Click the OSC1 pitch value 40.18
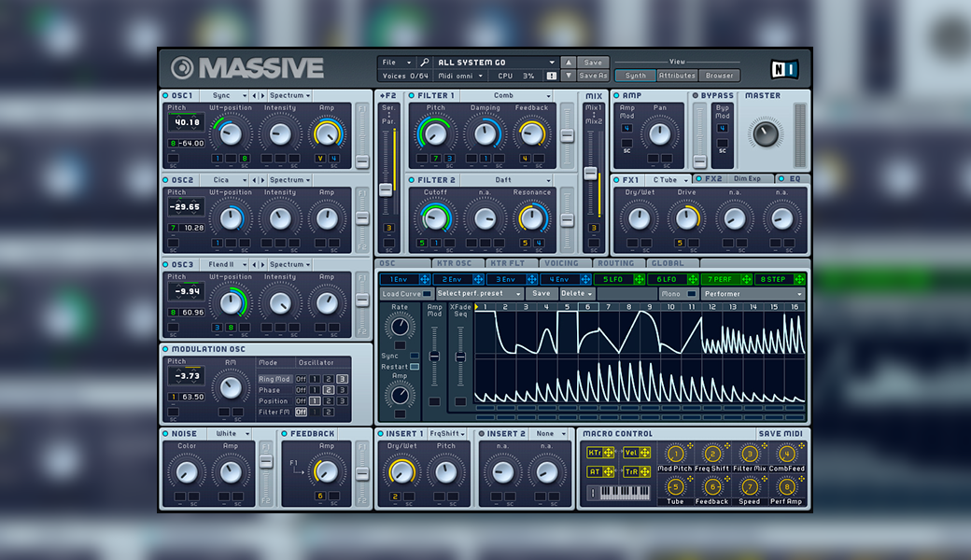Viewport: 971px width, 560px height. (187, 122)
